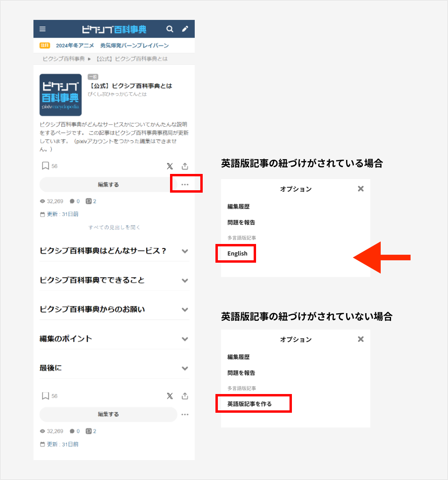Select English in upper options panel

(x=237, y=254)
